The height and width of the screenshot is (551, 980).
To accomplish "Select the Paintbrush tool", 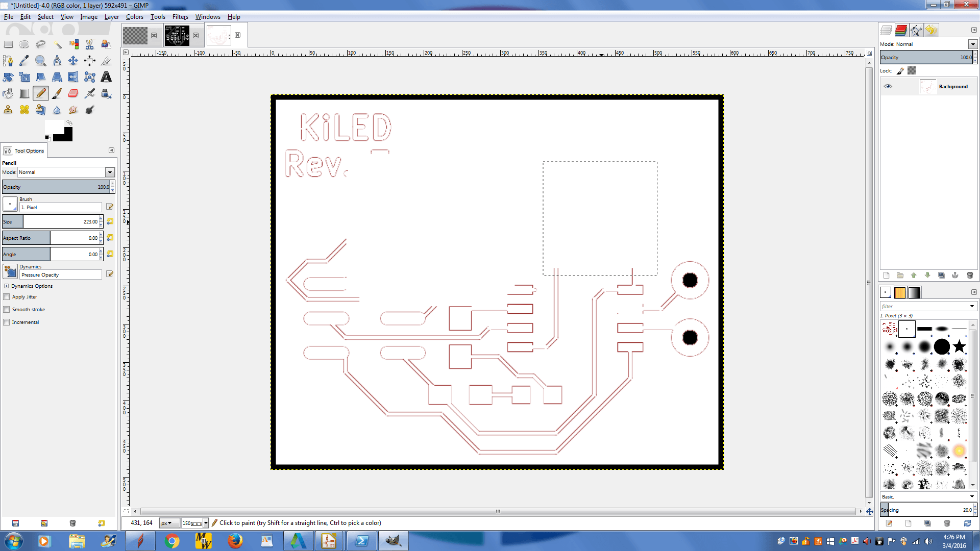I will [57, 93].
